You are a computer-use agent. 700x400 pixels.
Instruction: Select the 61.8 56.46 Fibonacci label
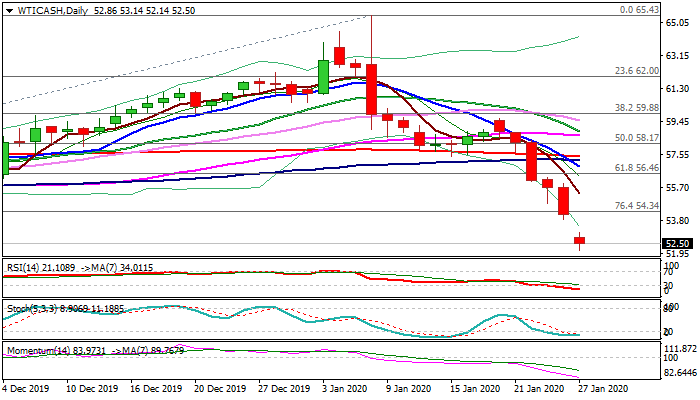click(x=637, y=168)
